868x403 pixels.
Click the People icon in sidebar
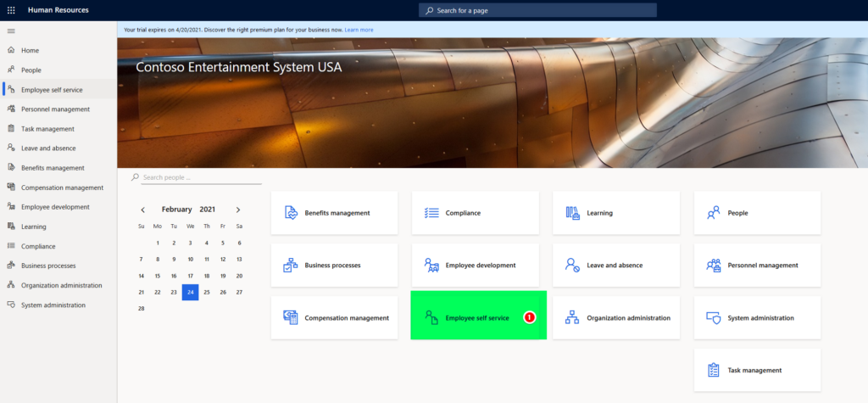[x=10, y=70]
